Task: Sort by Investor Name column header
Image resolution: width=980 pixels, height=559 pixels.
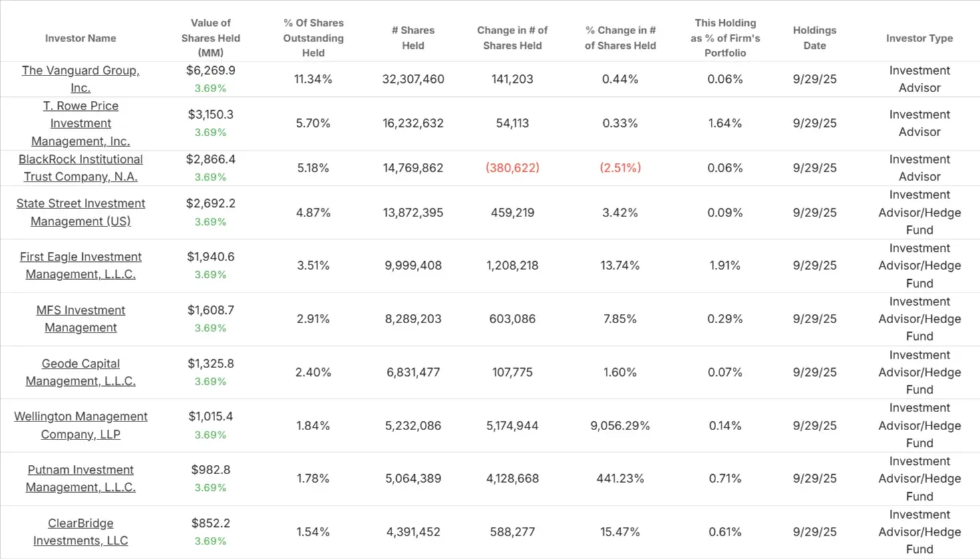Action: point(80,38)
